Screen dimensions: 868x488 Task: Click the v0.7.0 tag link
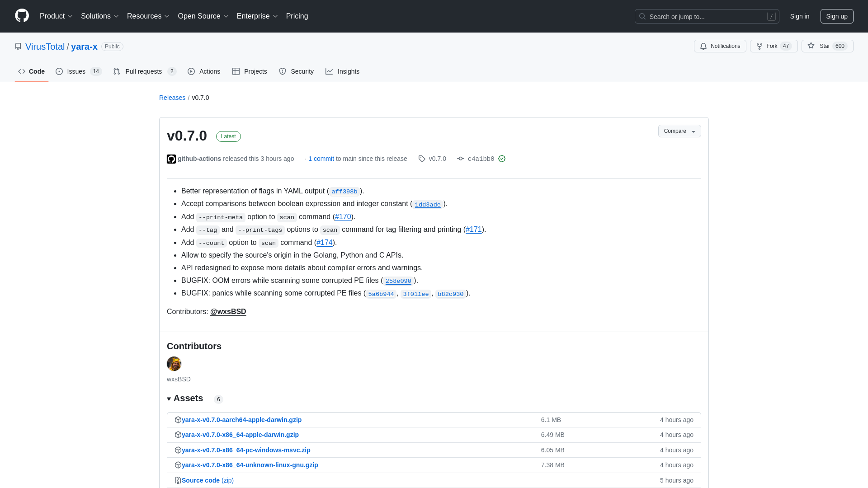point(437,159)
